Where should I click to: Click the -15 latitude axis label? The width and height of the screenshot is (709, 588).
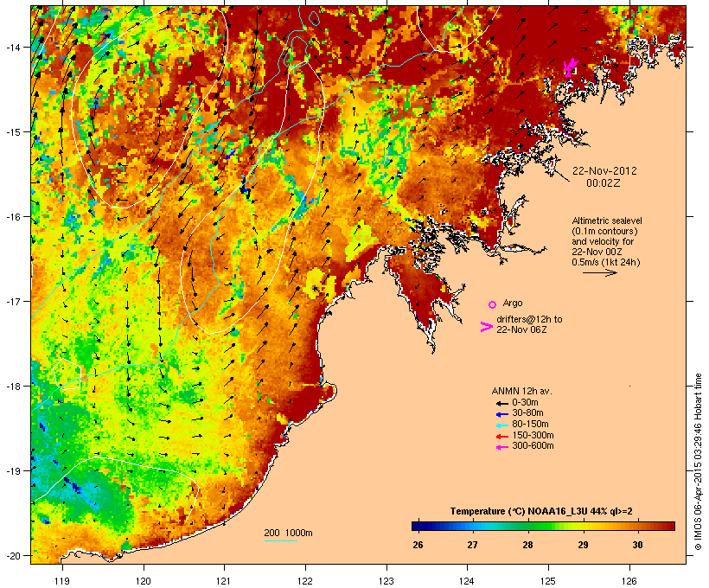point(12,132)
